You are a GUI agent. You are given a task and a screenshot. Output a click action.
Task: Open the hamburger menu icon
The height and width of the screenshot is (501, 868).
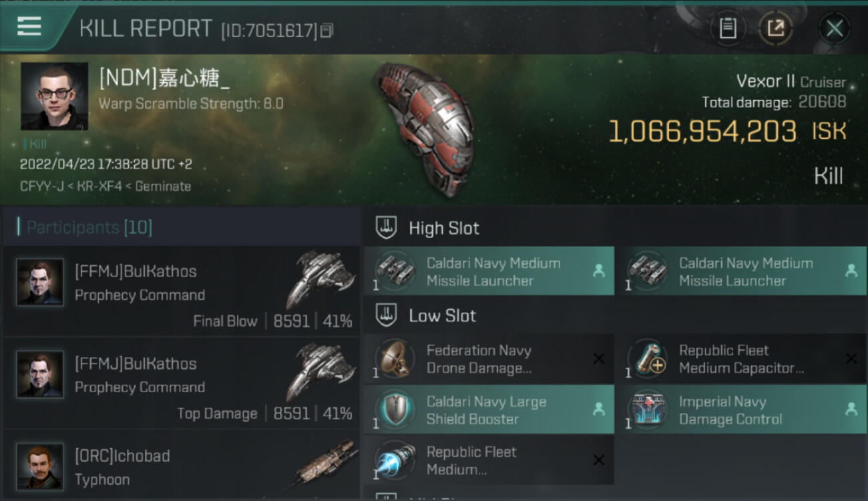point(29,27)
